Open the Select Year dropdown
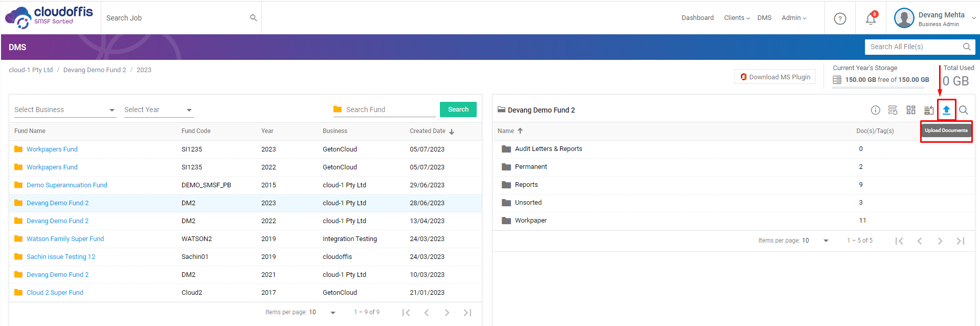980x326 pixels. point(159,110)
